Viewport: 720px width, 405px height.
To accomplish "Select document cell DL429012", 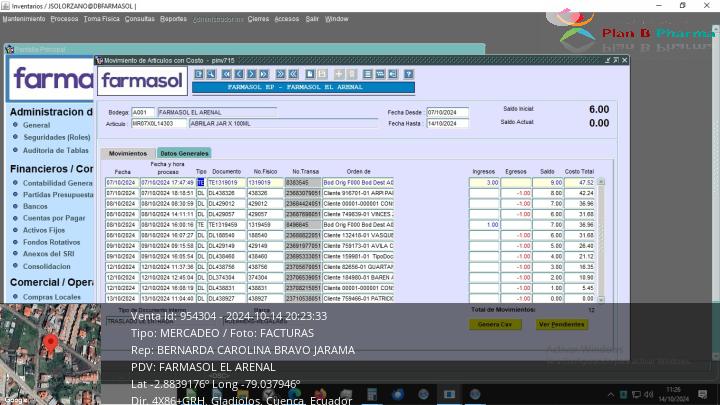I will (x=227, y=204).
